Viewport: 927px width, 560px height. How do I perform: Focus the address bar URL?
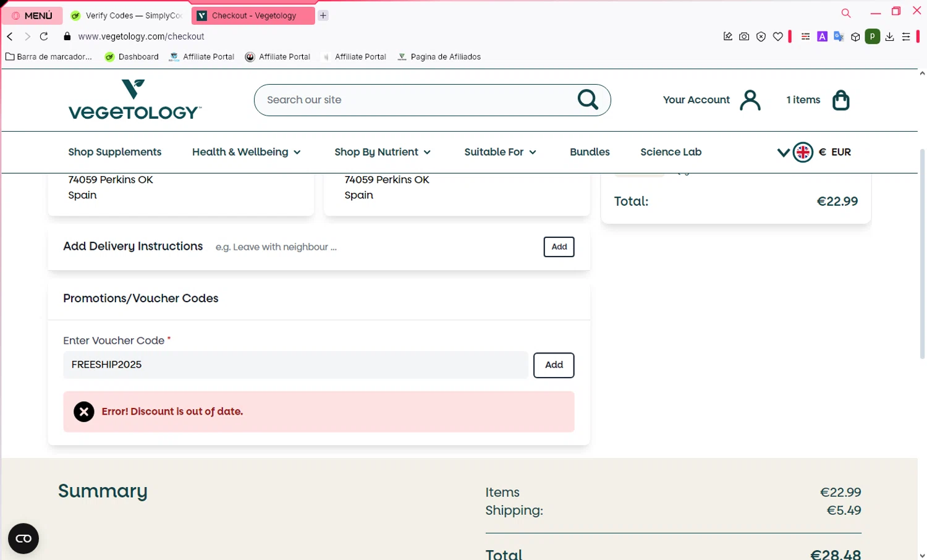click(x=141, y=36)
